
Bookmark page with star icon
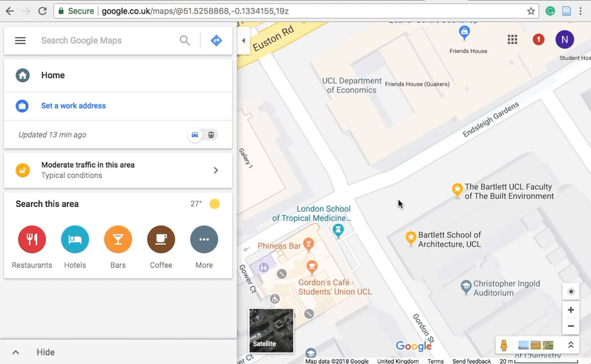tap(531, 11)
